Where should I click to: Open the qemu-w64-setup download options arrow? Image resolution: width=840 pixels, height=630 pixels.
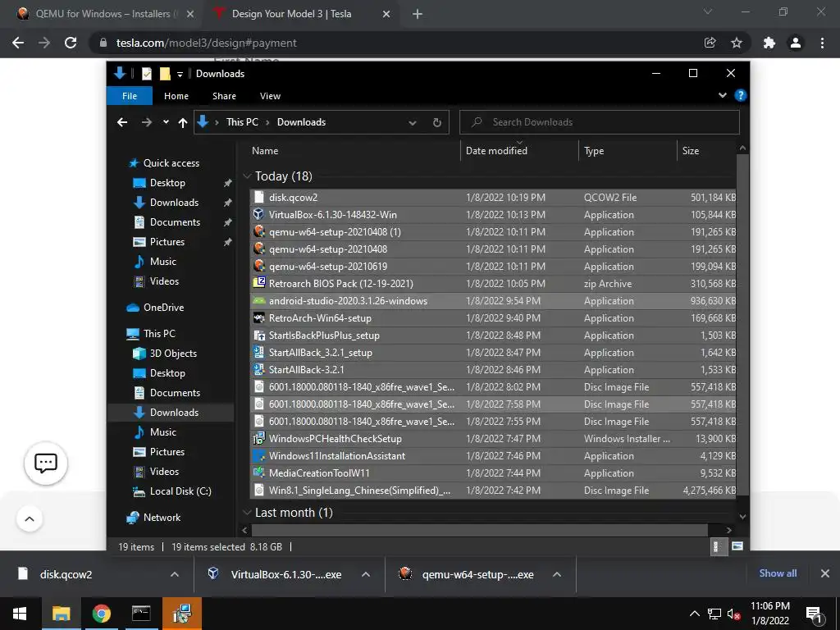[x=557, y=574]
